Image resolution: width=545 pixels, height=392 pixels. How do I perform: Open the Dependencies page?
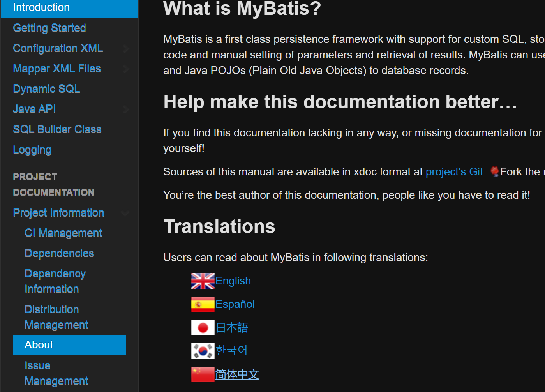(x=59, y=253)
